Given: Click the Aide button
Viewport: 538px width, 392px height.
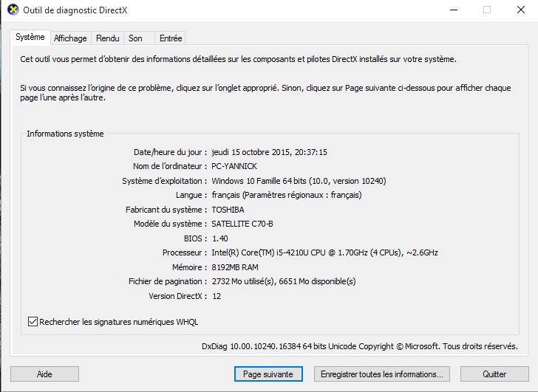Looking at the screenshot, I should [44, 374].
